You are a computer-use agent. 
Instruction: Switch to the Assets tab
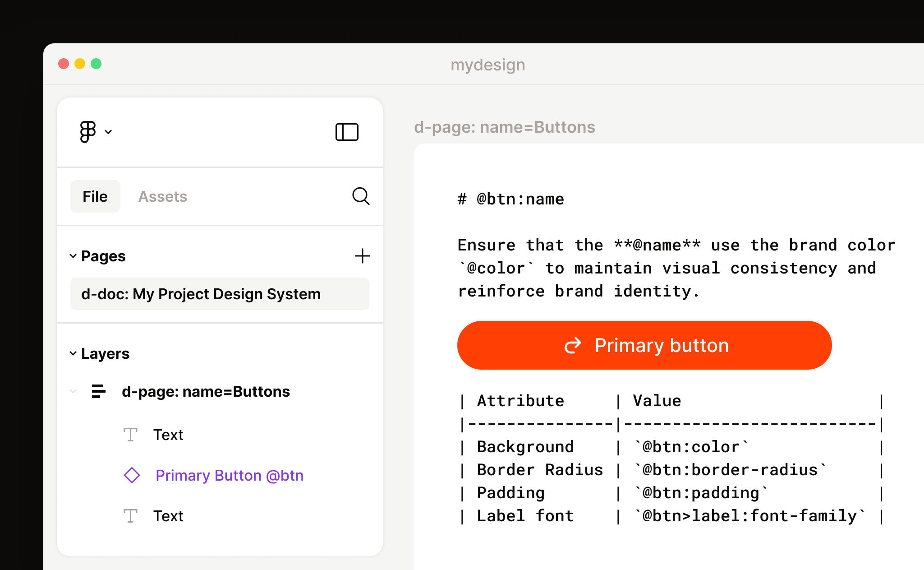pos(162,196)
